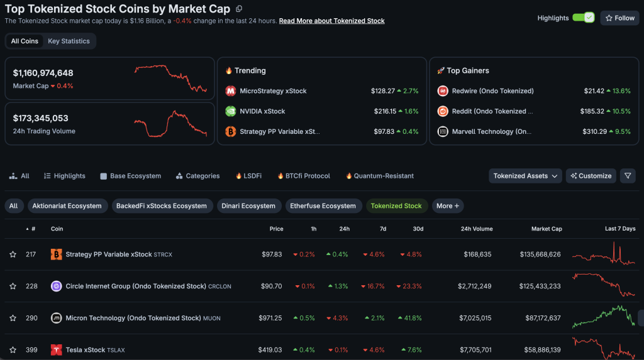Select the Highlights list filter
644x360 pixels.
(x=65, y=176)
